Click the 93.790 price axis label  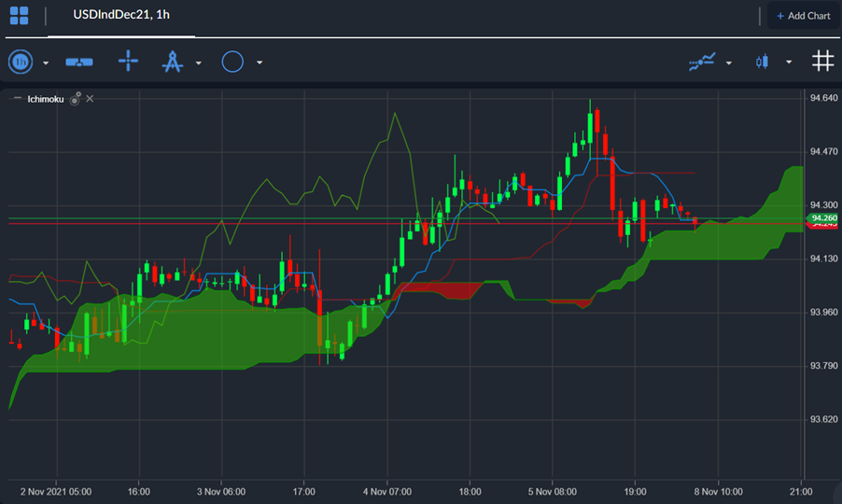coord(823,366)
